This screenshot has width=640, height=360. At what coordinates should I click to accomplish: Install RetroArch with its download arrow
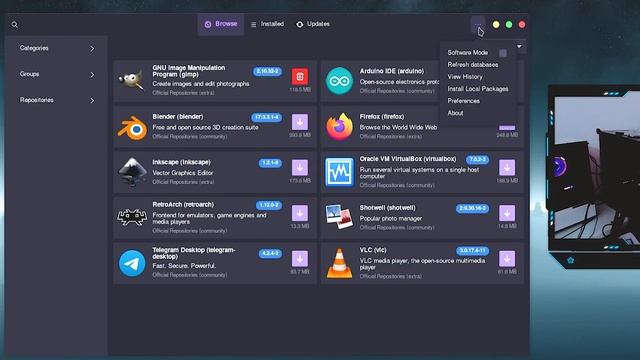[300, 213]
